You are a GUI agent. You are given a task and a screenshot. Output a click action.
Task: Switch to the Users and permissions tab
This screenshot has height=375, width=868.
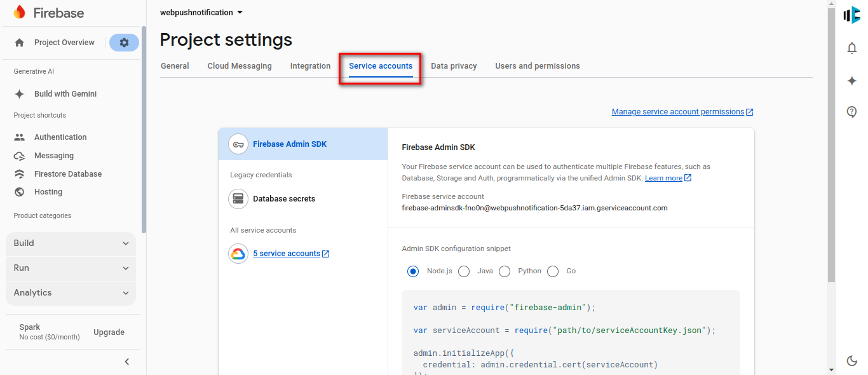pyautogui.click(x=537, y=66)
